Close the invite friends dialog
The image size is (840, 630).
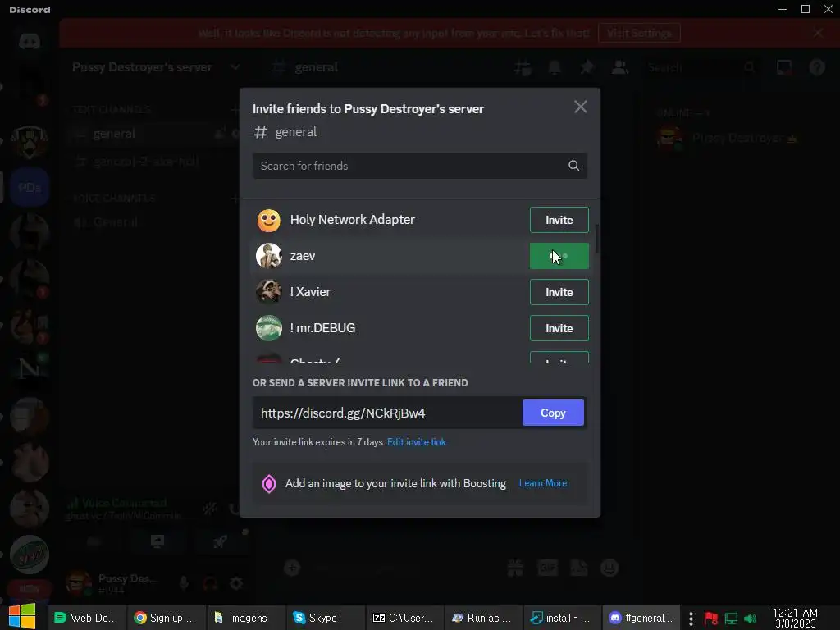point(581,107)
